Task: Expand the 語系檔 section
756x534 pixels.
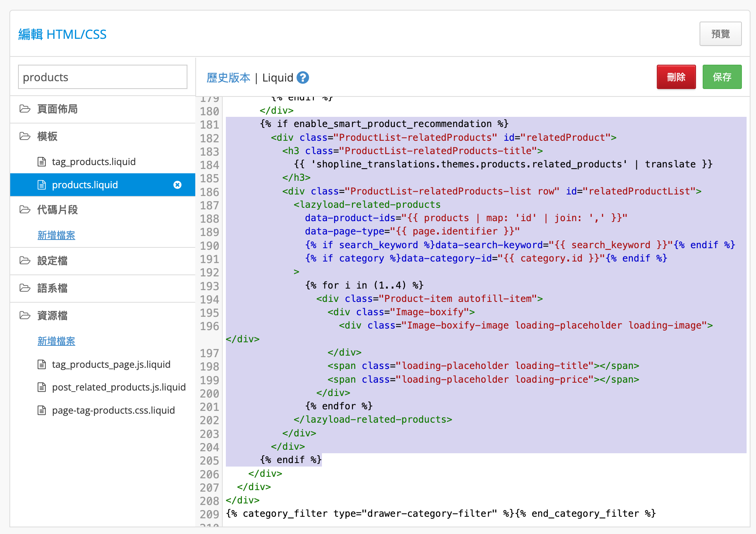Action: coord(53,288)
